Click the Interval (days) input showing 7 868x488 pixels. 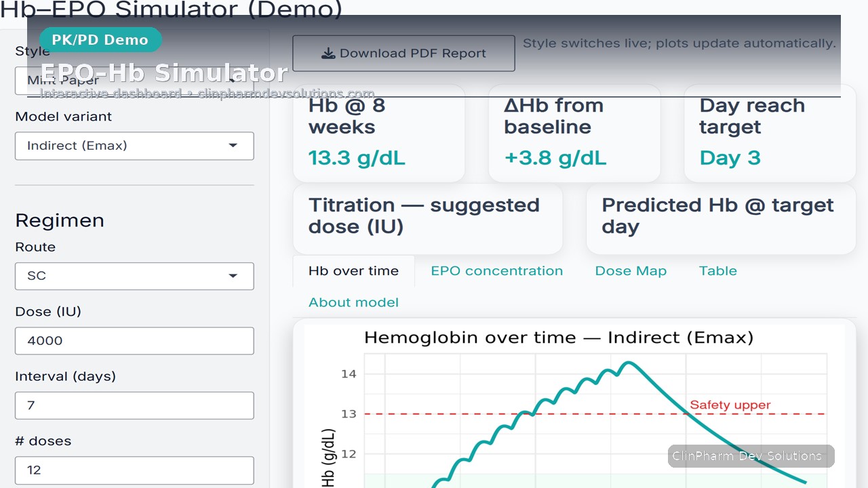tap(134, 405)
